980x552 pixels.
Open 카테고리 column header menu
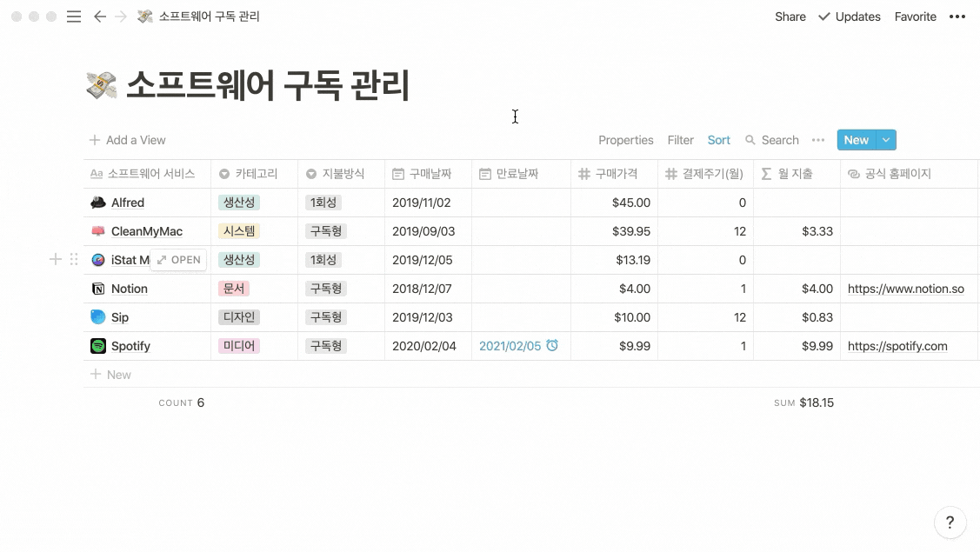pyautogui.click(x=255, y=174)
